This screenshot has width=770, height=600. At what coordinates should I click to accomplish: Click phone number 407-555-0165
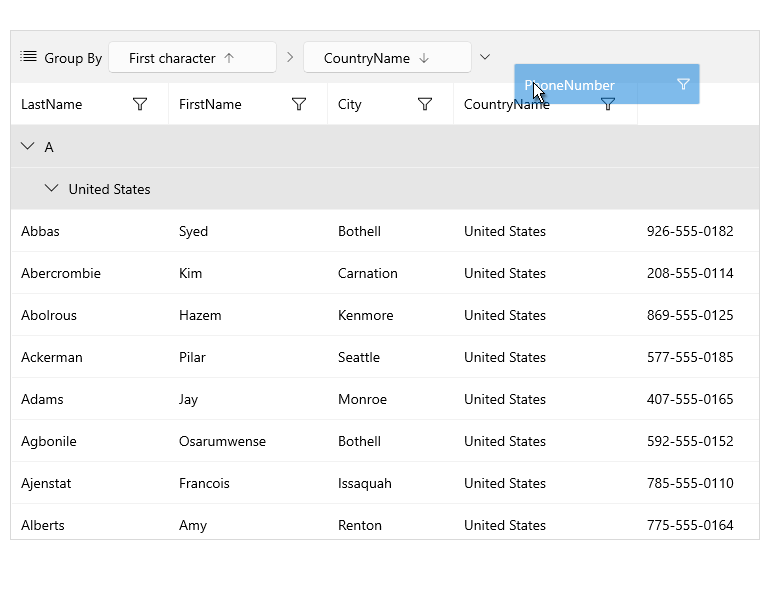(690, 399)
